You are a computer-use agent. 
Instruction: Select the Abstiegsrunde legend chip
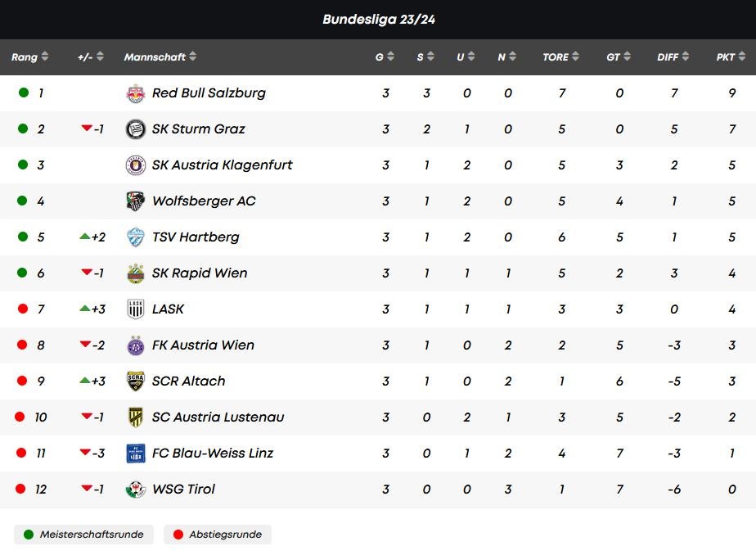tap(218, 535)
